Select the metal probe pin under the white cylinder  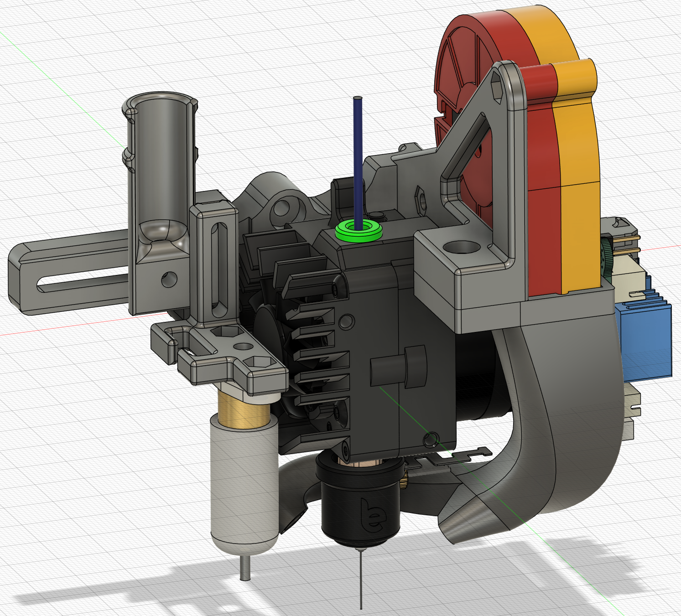click(245, 567)
